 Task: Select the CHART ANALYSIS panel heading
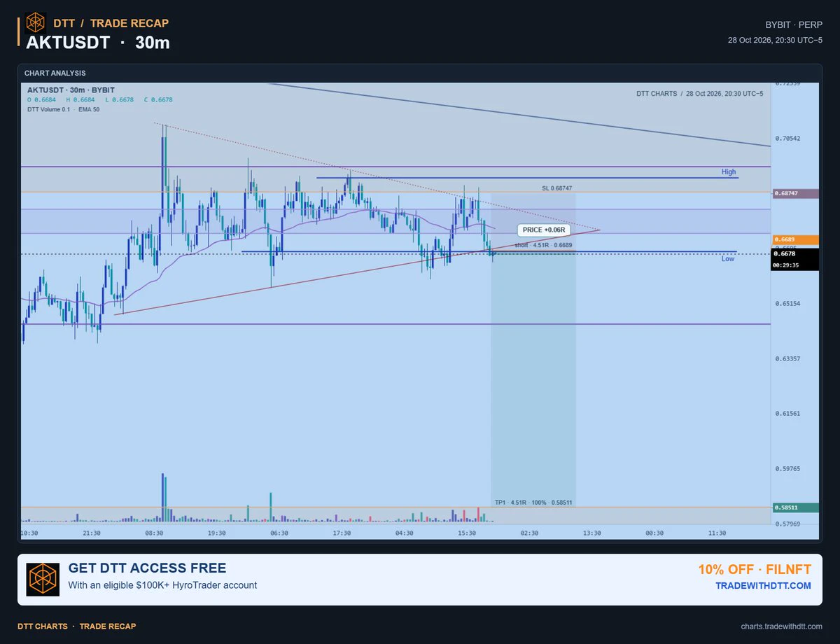point(55,73)
